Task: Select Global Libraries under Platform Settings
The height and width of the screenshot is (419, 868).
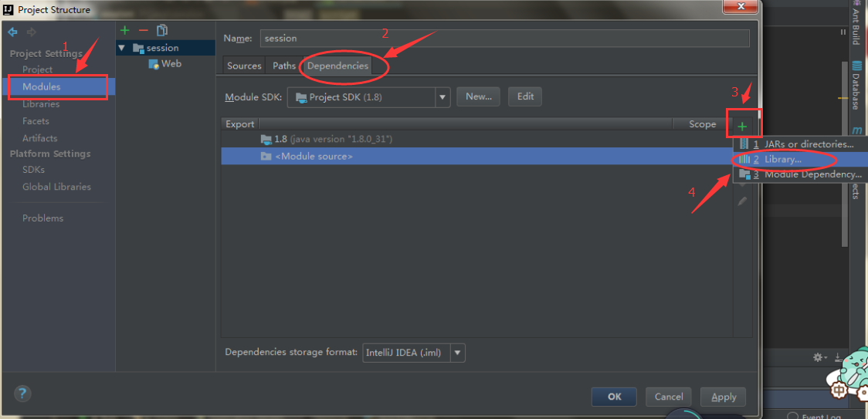Action: point(57,187)
